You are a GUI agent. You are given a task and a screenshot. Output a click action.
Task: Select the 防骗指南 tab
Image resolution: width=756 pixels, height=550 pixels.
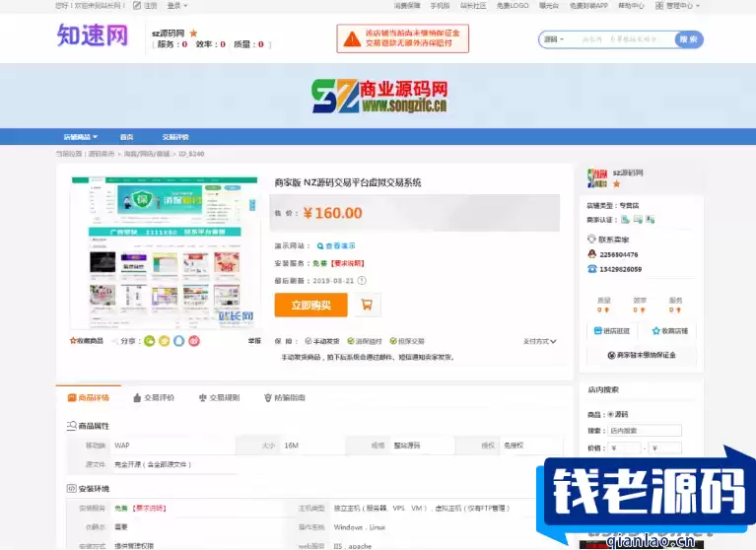285,397
